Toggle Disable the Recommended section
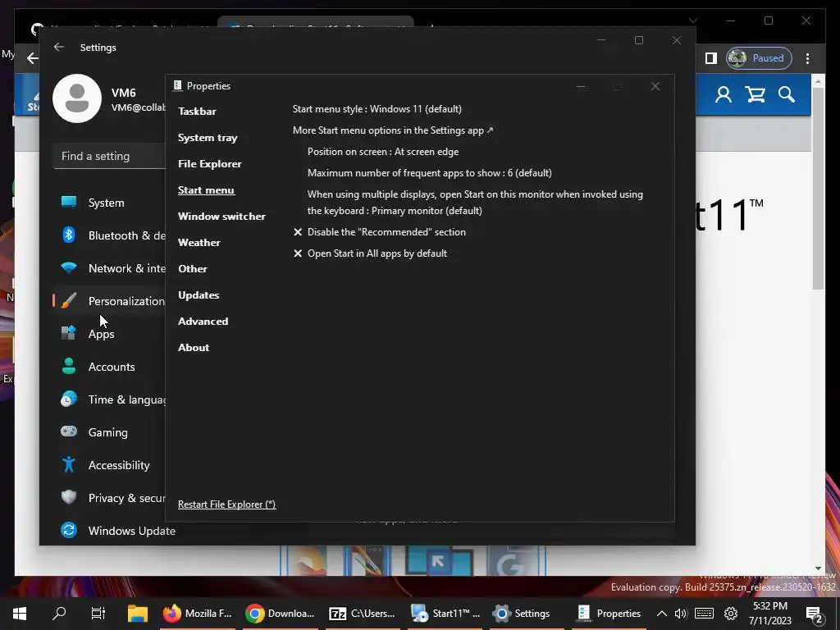Image resolution: width=840 pixels, height=630 pixels. coord(379,232)
